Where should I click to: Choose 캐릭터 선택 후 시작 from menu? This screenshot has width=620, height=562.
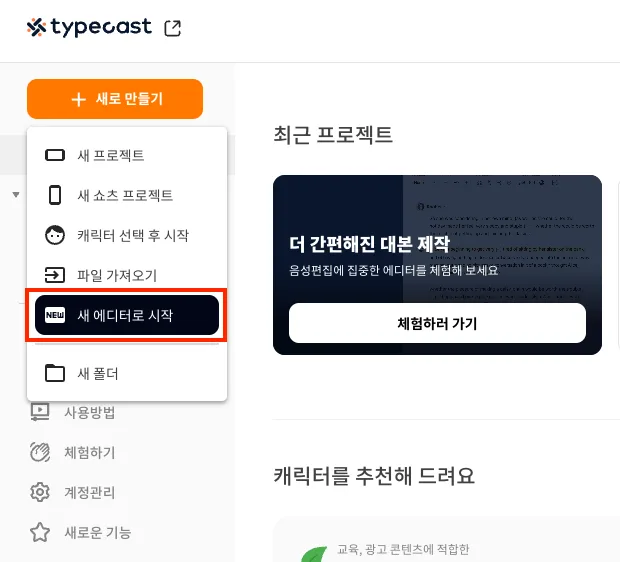[127, 235]
